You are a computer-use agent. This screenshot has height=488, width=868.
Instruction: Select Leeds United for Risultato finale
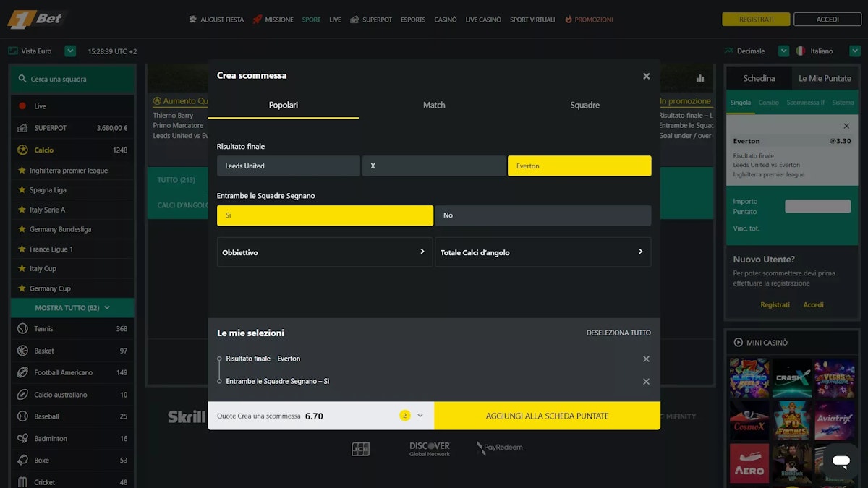289,166
